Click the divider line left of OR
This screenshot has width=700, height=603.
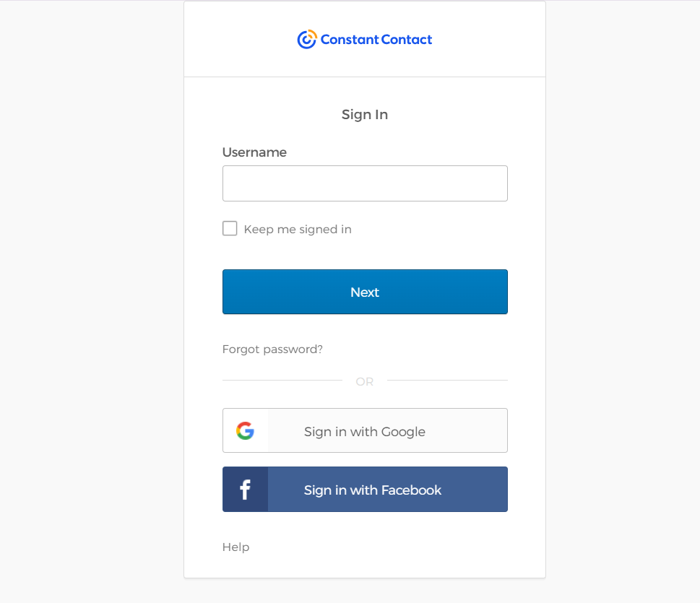(x=282, y=380)
